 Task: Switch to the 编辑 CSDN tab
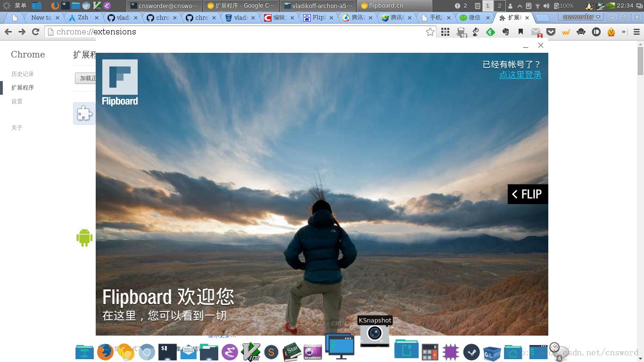pos(279,17)
